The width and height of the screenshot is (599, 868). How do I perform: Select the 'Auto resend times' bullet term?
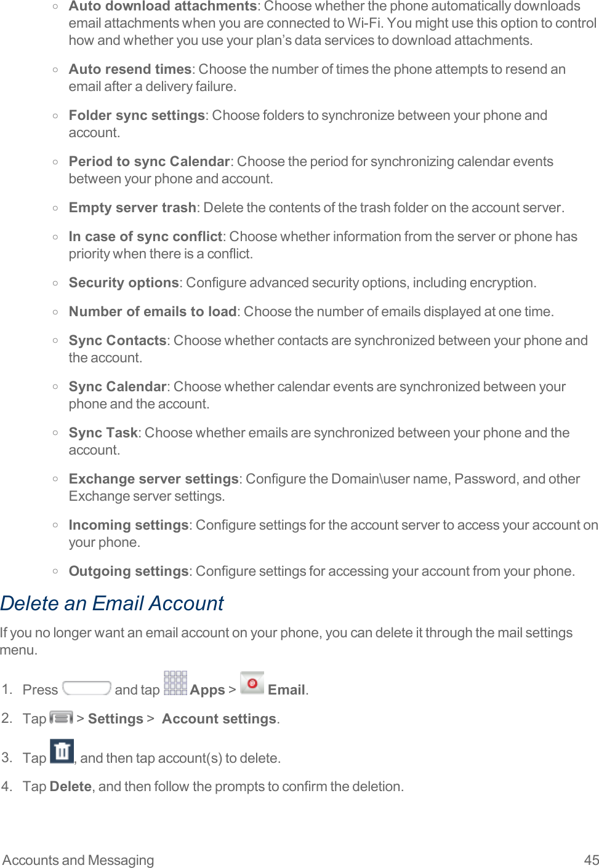130,69
